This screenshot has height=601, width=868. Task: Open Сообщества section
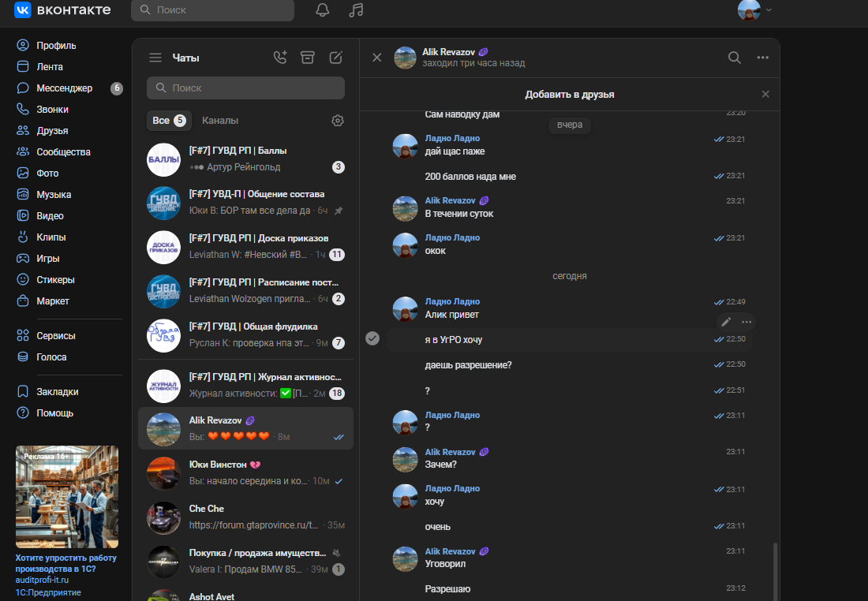click(x=54, y=151)
